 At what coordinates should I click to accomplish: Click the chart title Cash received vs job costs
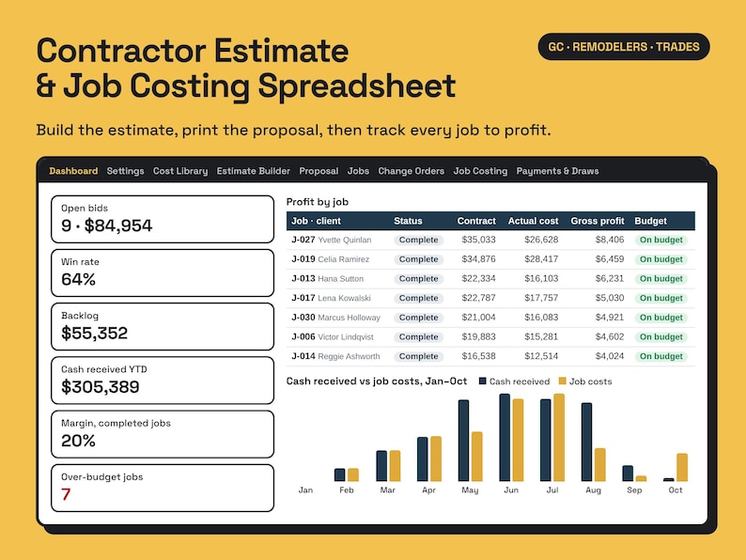pyautogui.click(x=377, y=381)
